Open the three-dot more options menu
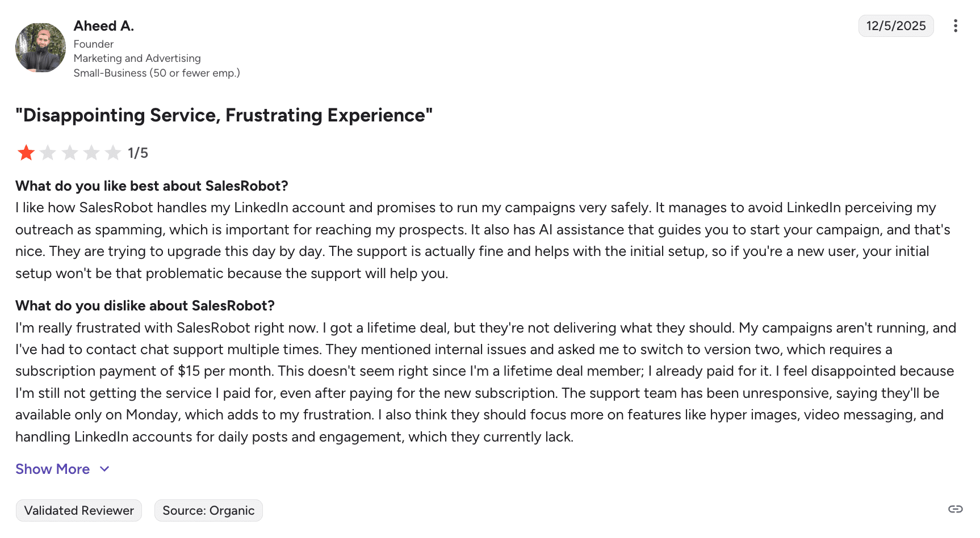The width and height of the screenshot is (980, 538). pyautogui.click(x=956, y=26)
